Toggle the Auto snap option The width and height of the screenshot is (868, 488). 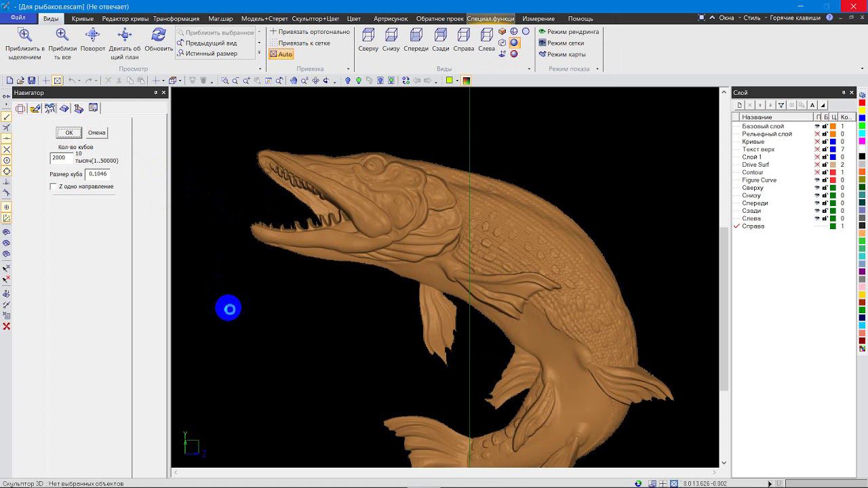(x=281, y=54)
